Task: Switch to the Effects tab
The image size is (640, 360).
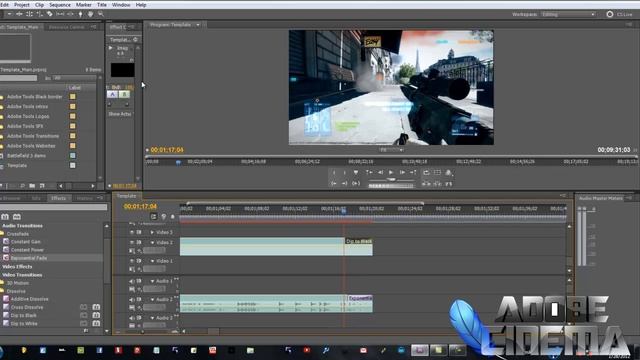Action: (59, 198)
